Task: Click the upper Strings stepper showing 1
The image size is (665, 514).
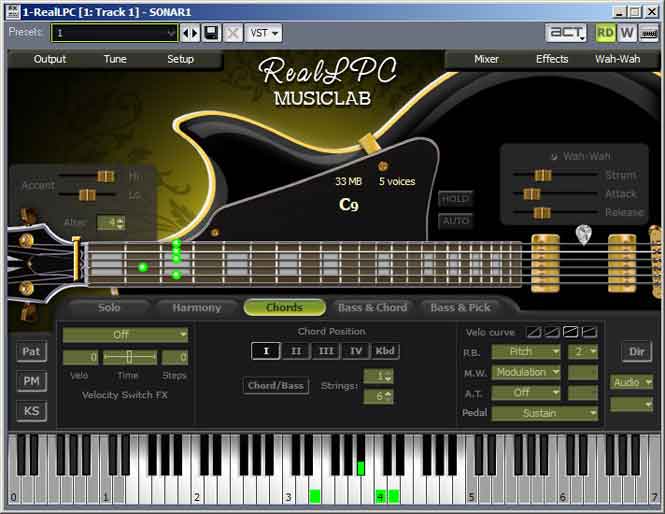Action: 378,376
